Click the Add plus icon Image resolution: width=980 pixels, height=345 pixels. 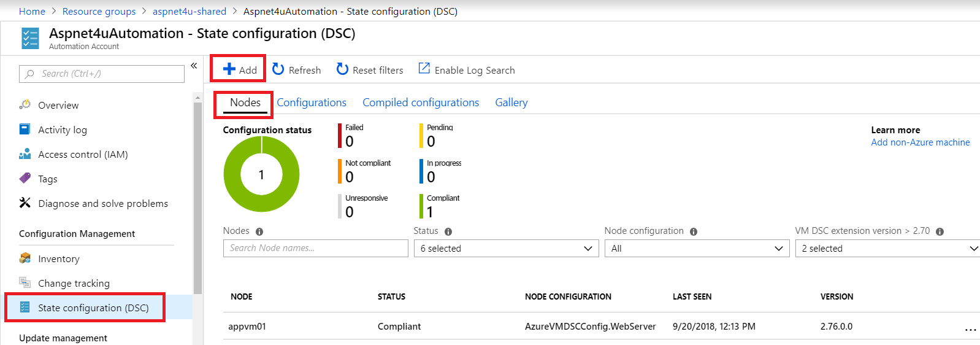[229, 69]
